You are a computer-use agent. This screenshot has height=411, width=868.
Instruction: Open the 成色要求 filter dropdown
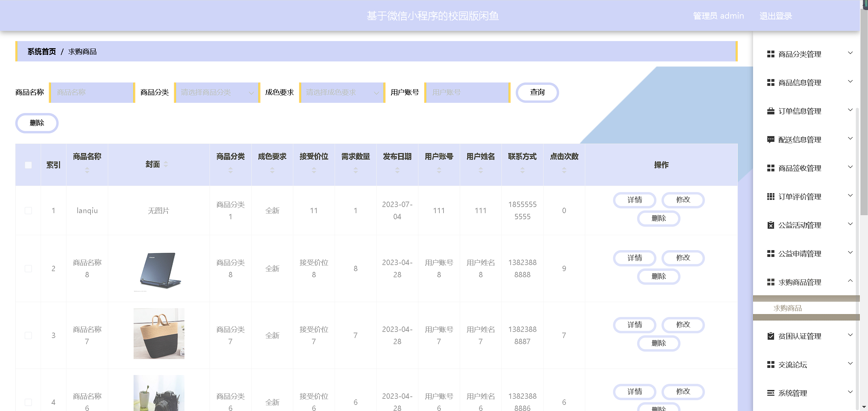point(342,92)
